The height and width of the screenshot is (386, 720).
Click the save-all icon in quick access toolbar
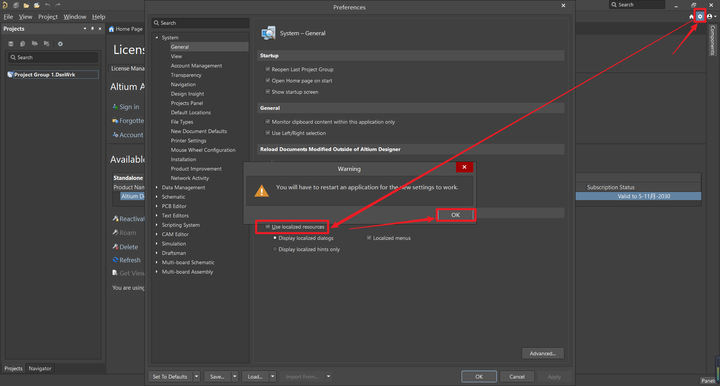[16, 5]
